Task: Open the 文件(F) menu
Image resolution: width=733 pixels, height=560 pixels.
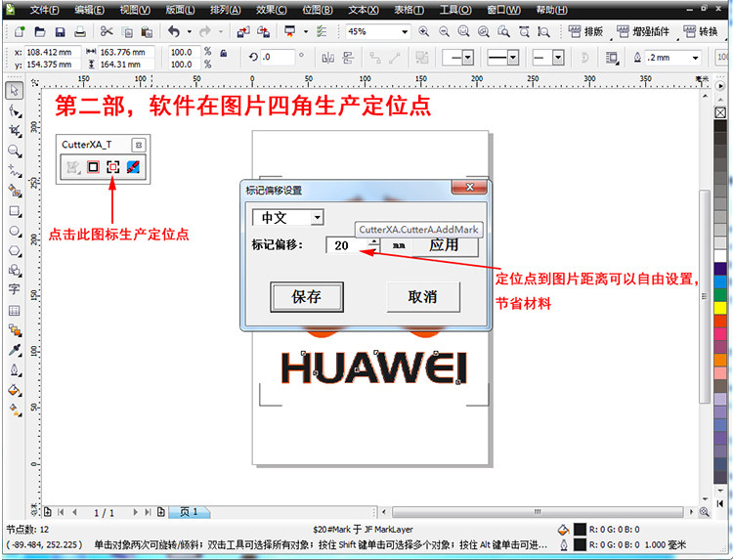Action: (44, 10)
